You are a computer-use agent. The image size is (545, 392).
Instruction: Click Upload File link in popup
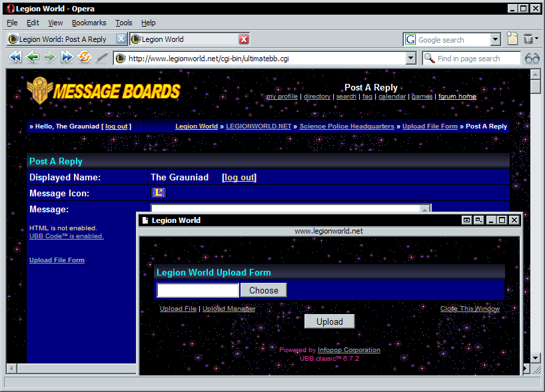pyautogui.click(x=178, y=308)
